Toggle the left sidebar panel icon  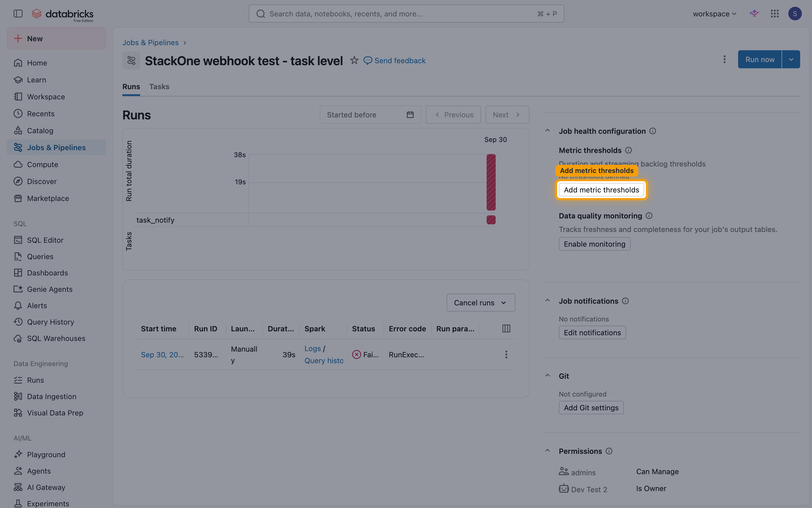coord(18,14)
